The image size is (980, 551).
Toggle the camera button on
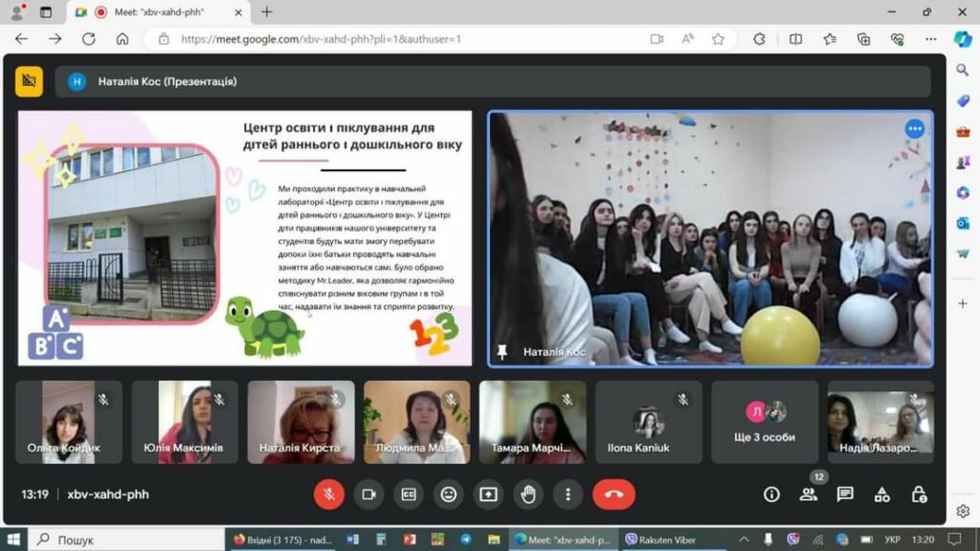pos(368,495)
